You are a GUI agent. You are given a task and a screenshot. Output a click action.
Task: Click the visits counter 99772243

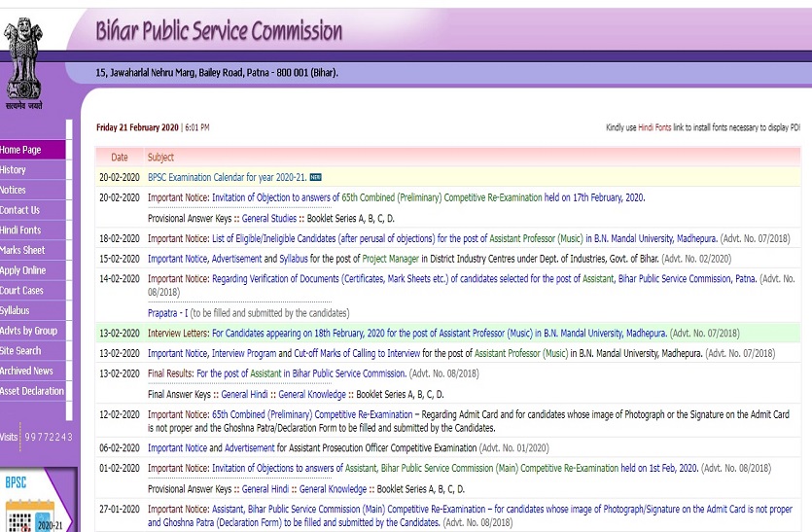click(x=49, y=438)
